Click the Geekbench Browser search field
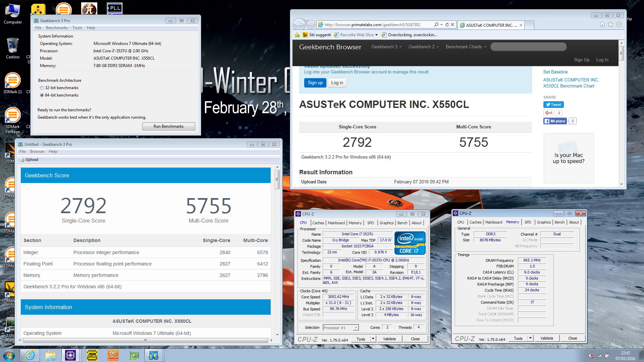Screen dimensions: 644x362 pyautogui.click(x=528, y=47)
